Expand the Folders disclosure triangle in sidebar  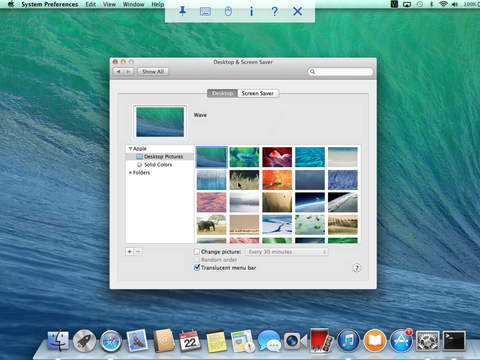pyautogui.click(x=130, y=173)
